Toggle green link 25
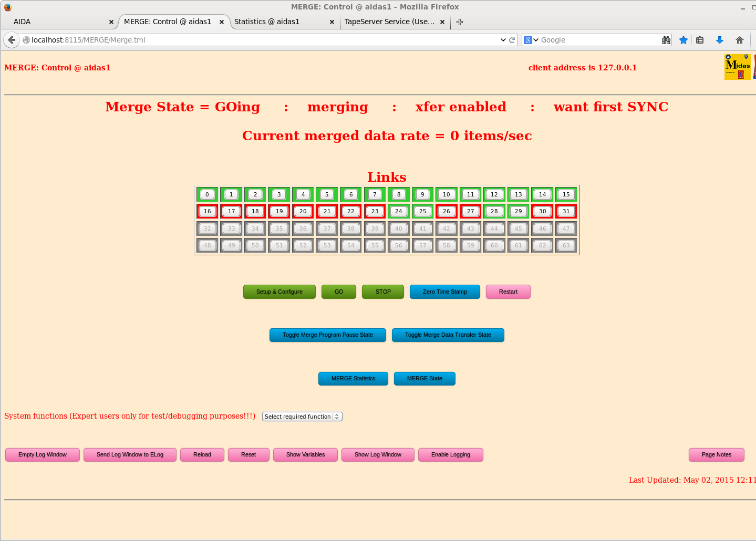Screen dimensions: 756x541 422,211
